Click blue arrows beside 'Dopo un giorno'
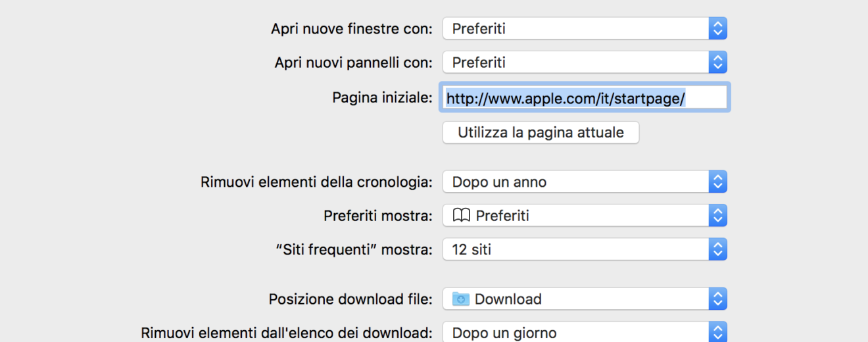Image resolution: width=868 pixels, height=342 pixels. tap(718, 332)
